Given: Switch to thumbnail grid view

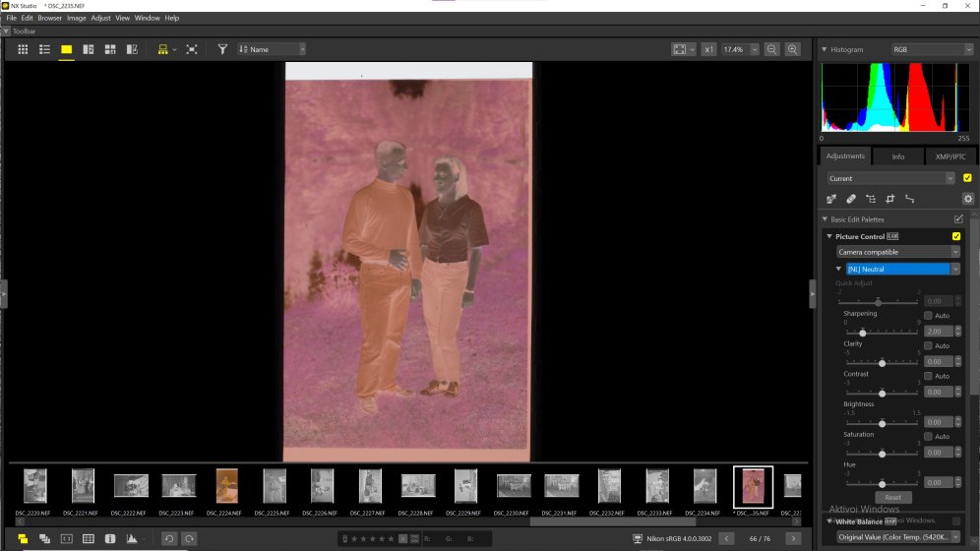Looking at the screenshot, I should coord(23,49).
